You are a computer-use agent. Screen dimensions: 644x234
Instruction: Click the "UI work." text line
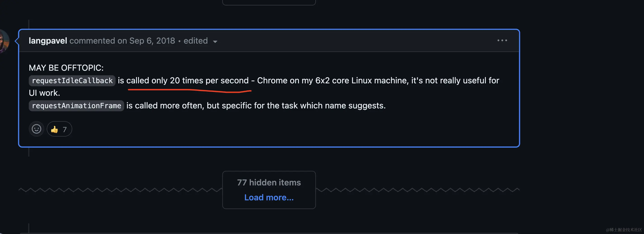[x=44, y=93]
